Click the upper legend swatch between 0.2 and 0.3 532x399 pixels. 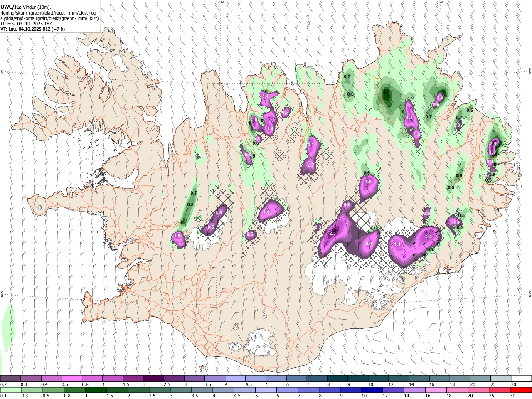tap(10, 378)
